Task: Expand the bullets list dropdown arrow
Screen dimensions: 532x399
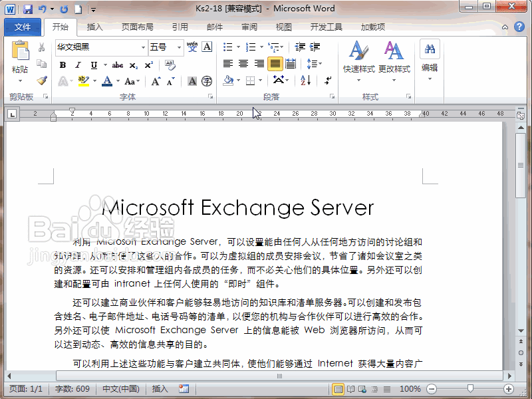Action: 238,47
